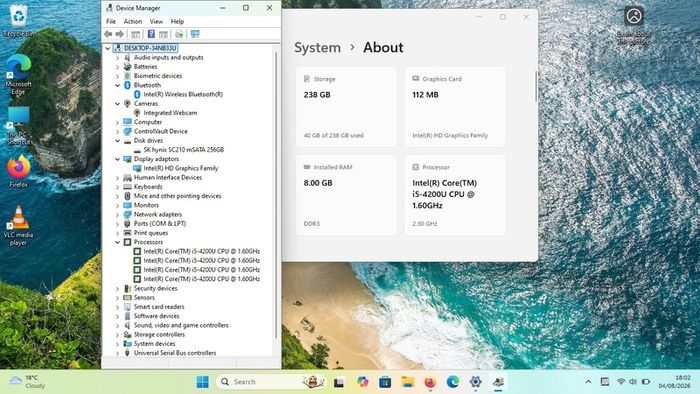Open Microsoft Store from the taskbar
Image resolution: width=700 pixels, height=394 pixels.
tap(385, 382)
